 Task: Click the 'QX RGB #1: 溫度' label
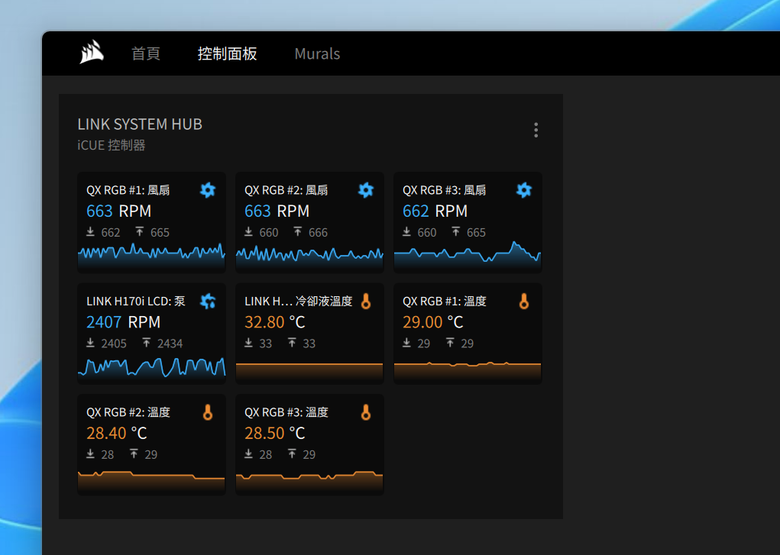click(444, 301)
